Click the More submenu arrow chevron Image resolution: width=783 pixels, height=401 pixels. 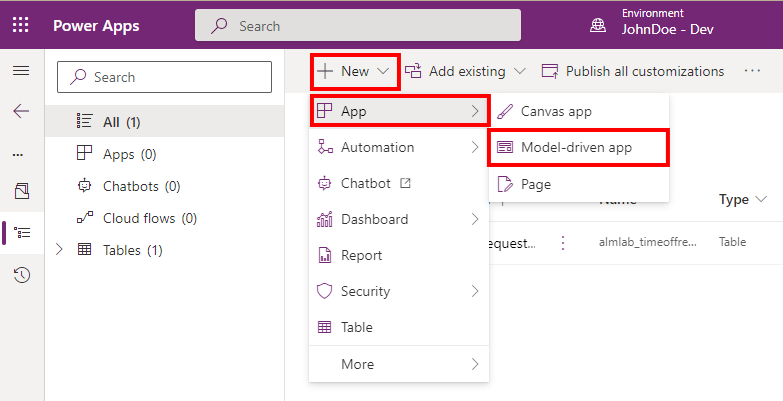[x=475, y=364]
